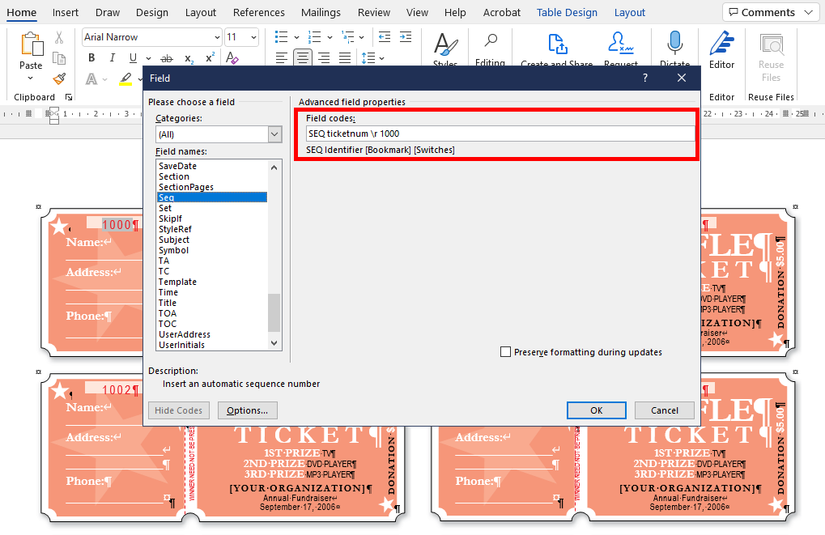This screenshot has width=825, height=535.
Task: Click the Paste clipboard icon
Action: 31,44
